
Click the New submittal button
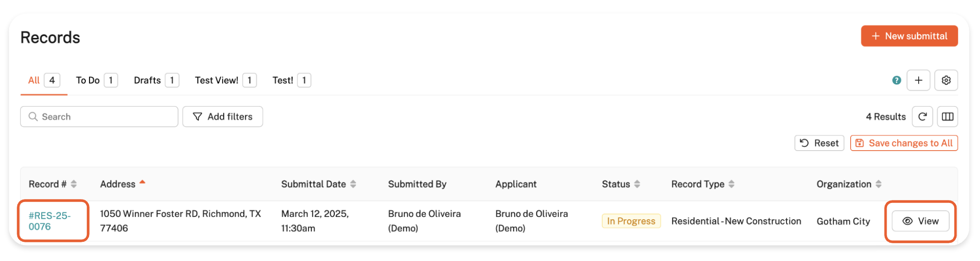tap(909, 36)
